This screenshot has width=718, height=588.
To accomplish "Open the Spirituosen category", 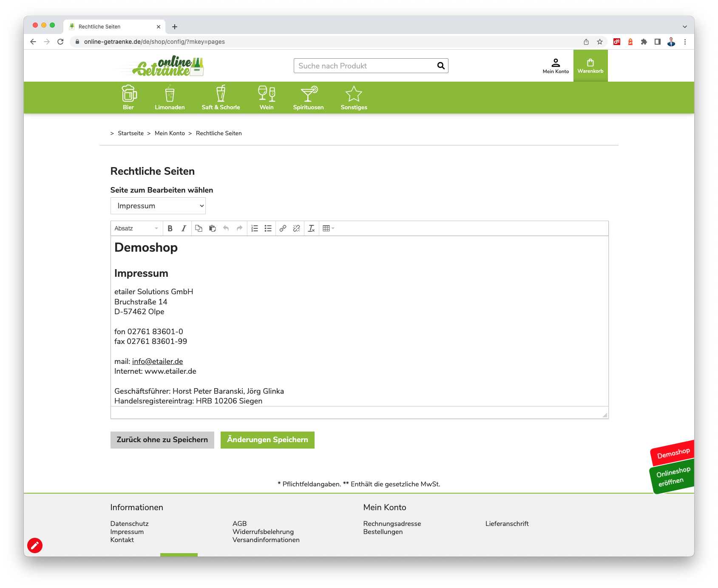I will 308,98.
